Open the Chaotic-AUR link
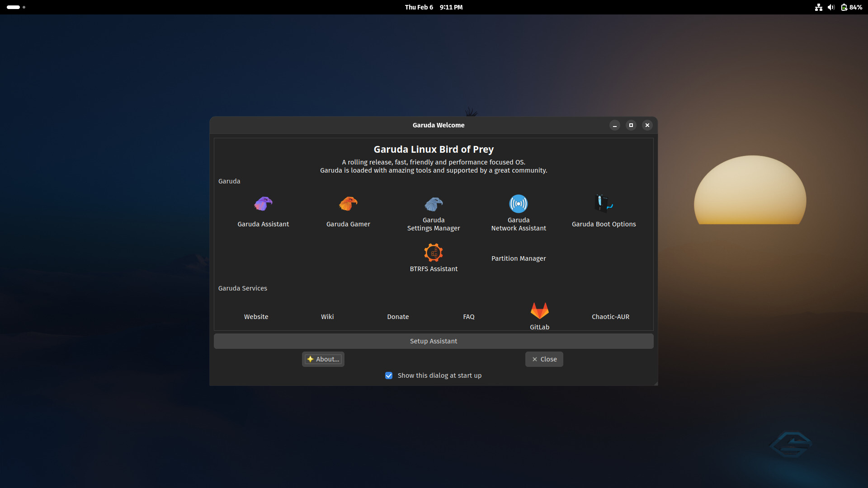The height and width of the screenshot is (488, 868). point(610,317)
